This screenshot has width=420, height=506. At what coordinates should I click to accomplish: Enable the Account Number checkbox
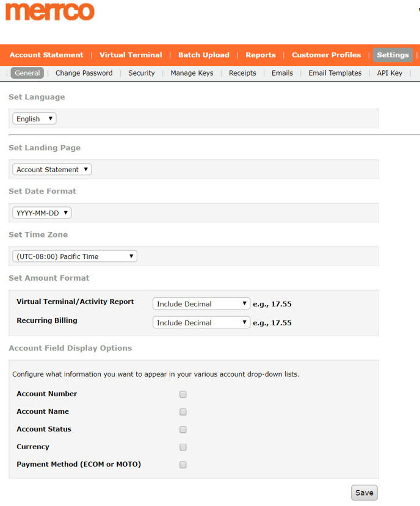pyautogui.click(x=183, y=394)
